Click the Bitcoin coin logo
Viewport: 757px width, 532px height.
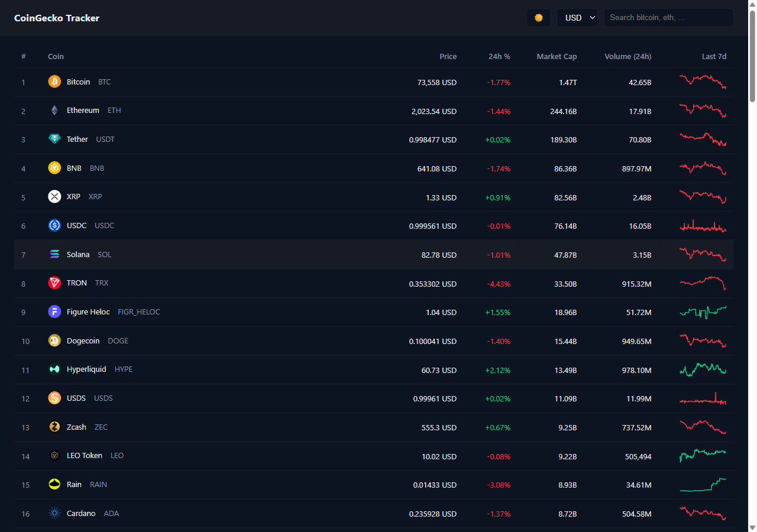54,82
